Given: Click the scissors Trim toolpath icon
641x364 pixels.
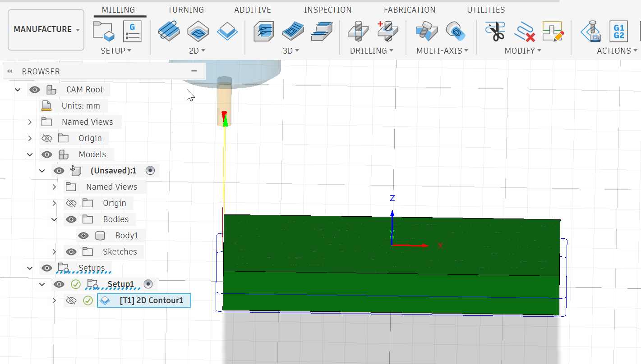Looking at the screenshot, I should tap(495, 31).
